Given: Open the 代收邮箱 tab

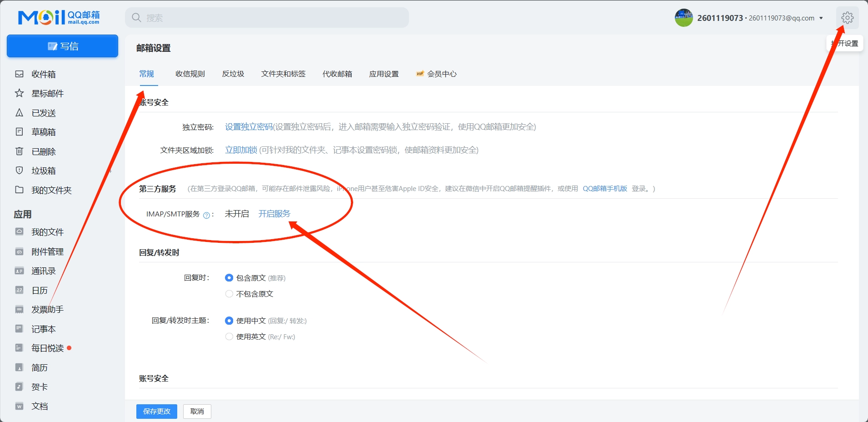Looking at the screenshot, I should point(337,74).
